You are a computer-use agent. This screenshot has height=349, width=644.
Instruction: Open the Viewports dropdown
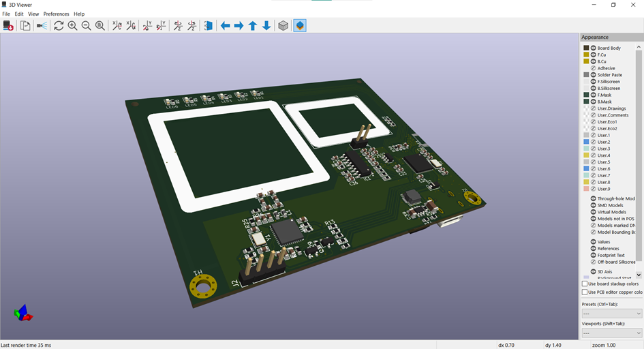611,333
